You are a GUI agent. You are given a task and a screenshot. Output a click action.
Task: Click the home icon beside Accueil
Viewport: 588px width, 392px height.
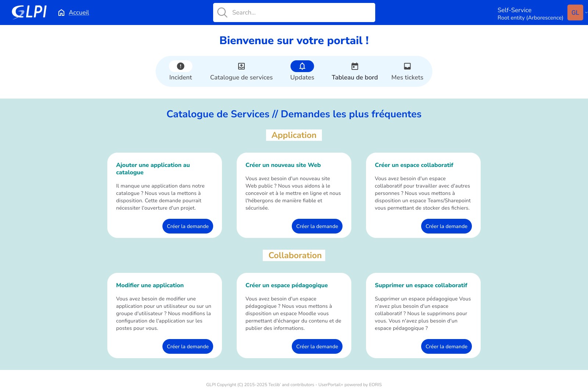tap(61, 13)
